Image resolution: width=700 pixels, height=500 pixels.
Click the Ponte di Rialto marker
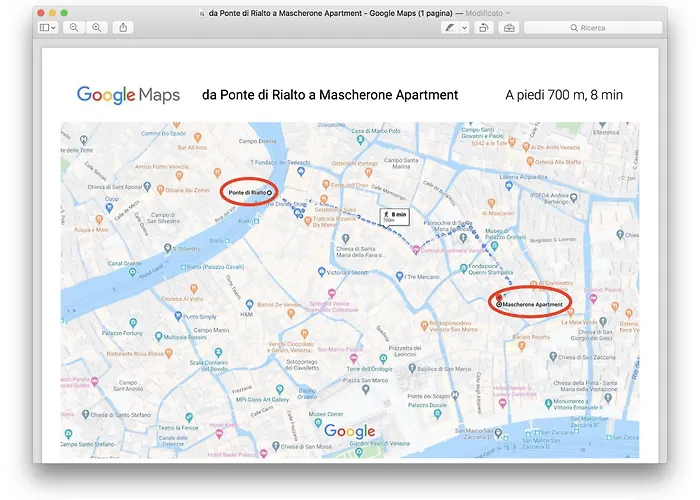coord(270,191)
